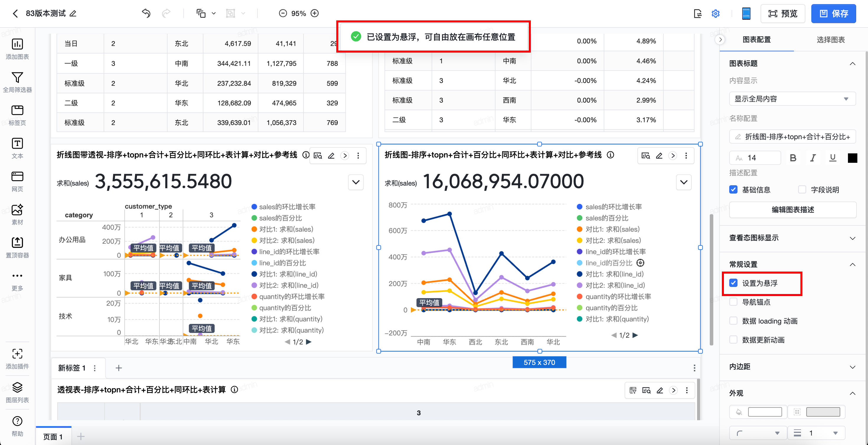Open info tooltip of pivot table title
This screenshot has width=868, height=445.
[234, 390]
